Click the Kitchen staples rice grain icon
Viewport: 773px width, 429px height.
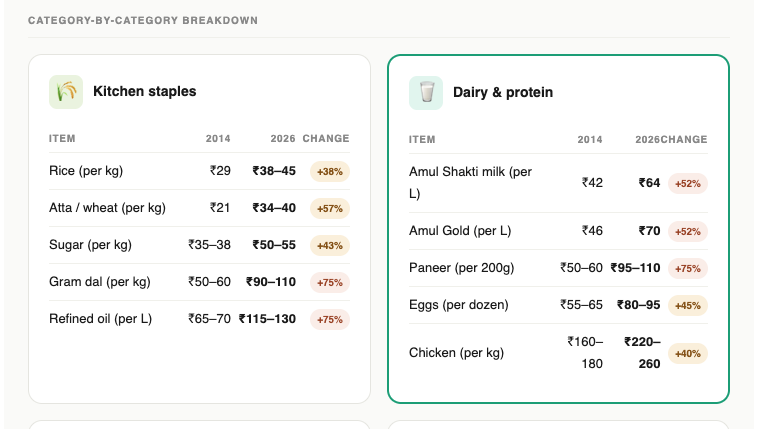pos(66,92)
